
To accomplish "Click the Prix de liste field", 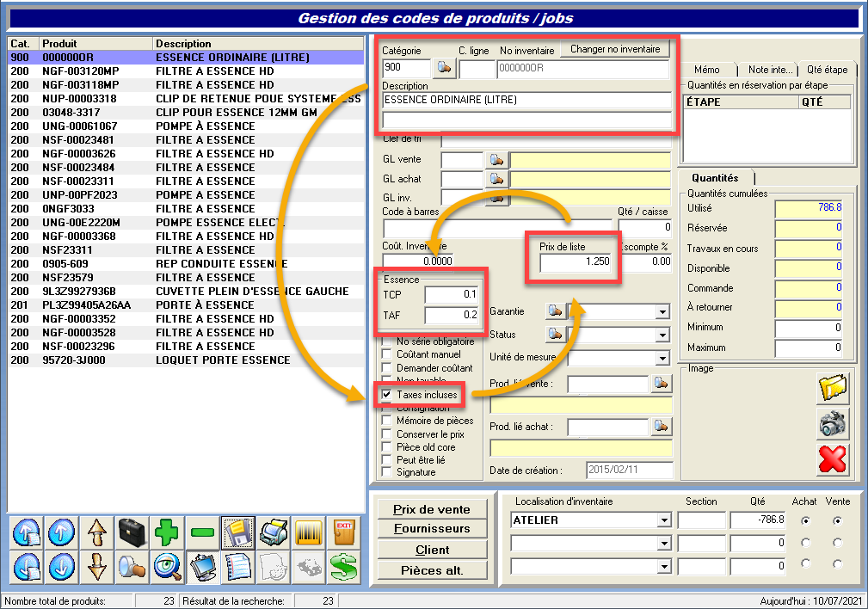I will [576, 261].
